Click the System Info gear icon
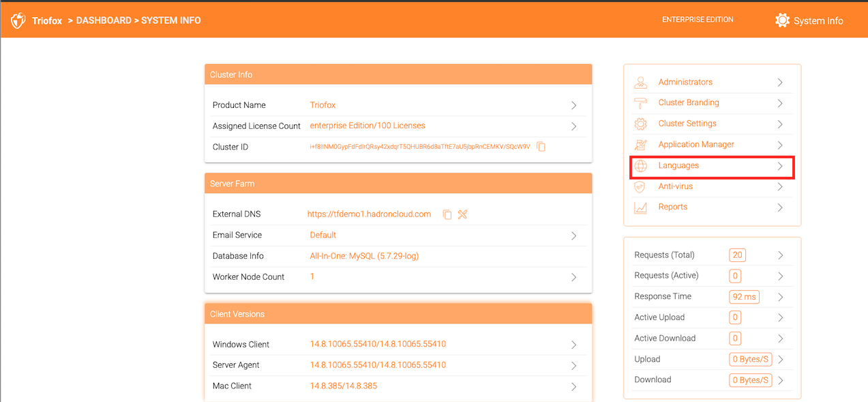Image resolution: width=868 pixels, height=402 pixels. (x=782, y=20)
